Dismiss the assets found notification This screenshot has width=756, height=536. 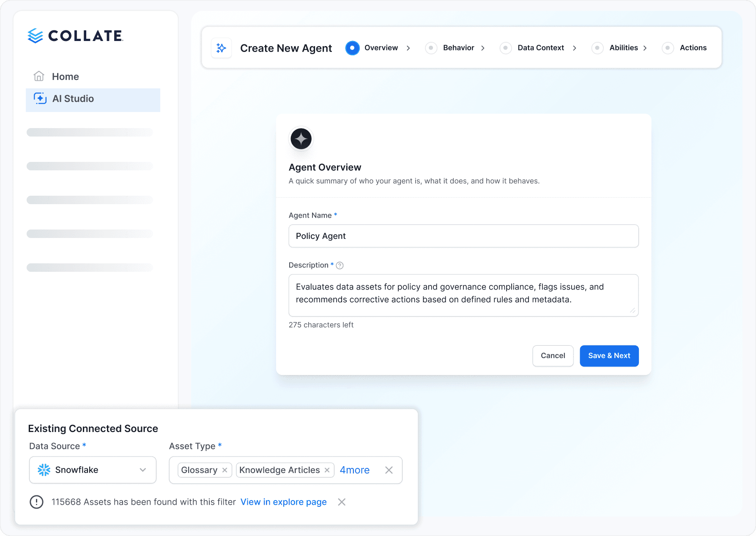(342, 502)
